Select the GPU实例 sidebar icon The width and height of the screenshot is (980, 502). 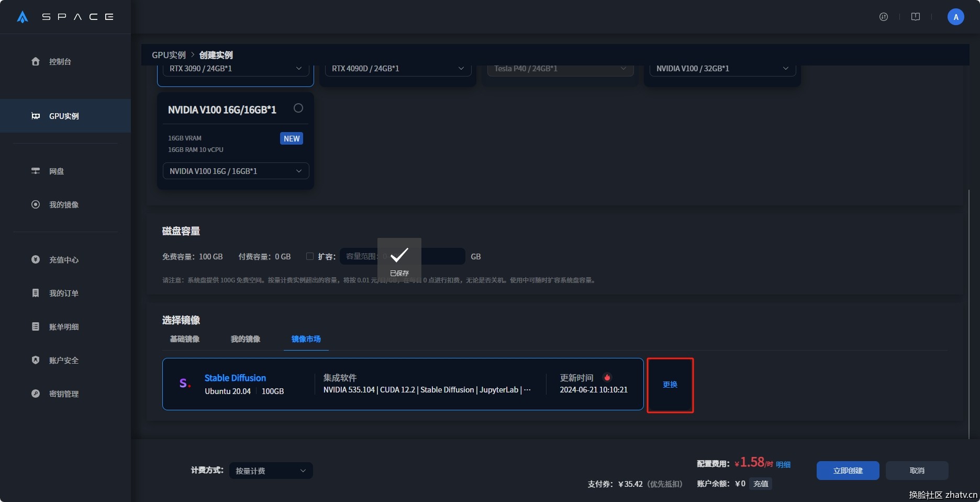36,116
